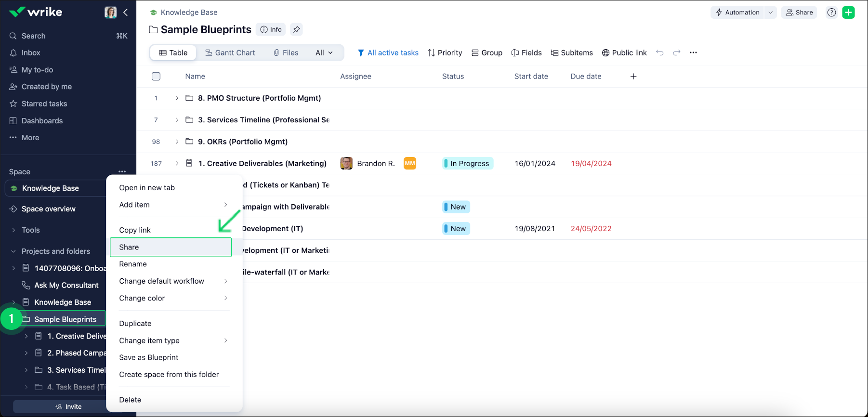The image size is (868, 417).
Task: Click the Invite button
Action: 68,406
